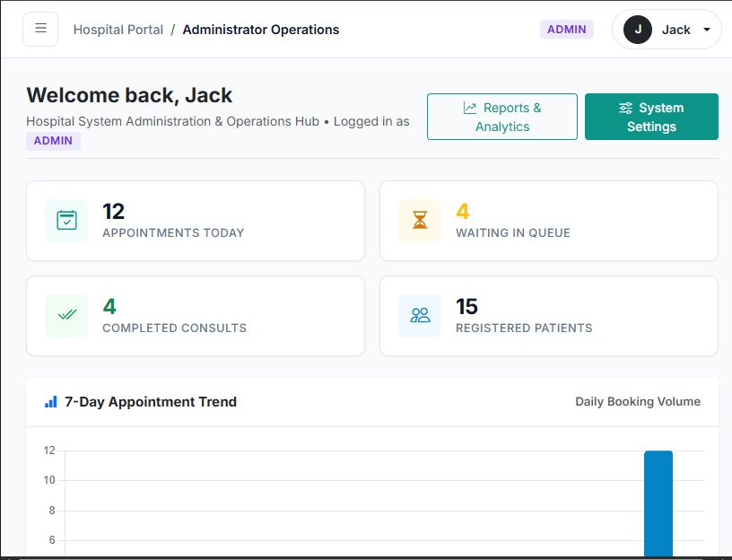This screenshot has height=560, width=732.
Task: Click the hourglass waiting queue icon
Action: pos(420,221)
